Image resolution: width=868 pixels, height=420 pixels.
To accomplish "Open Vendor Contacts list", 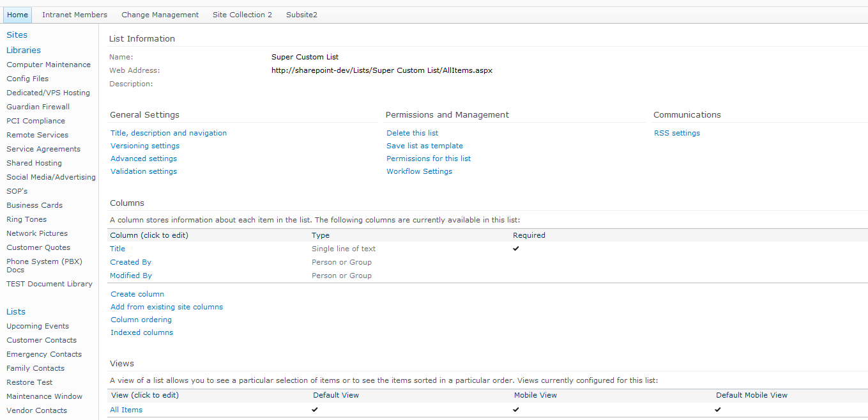I will pos(37,410).
